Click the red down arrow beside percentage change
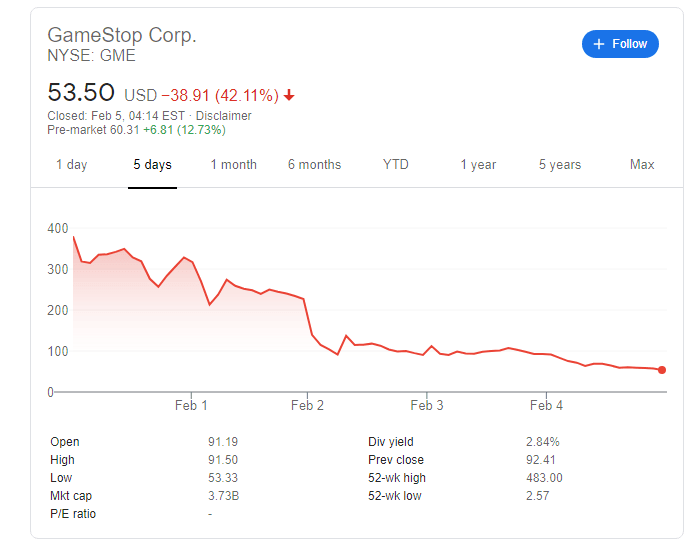Screen dimensions: 691x554 click(289, 96)
